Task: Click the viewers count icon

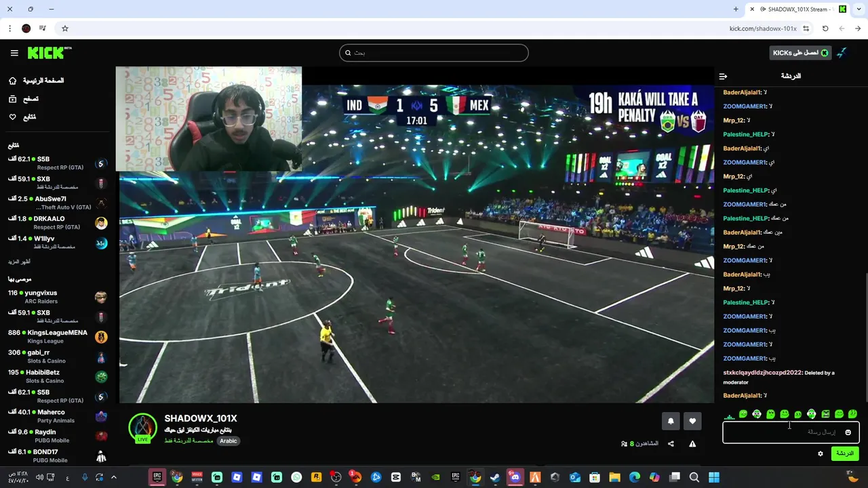Action: (x=624, y=444)
